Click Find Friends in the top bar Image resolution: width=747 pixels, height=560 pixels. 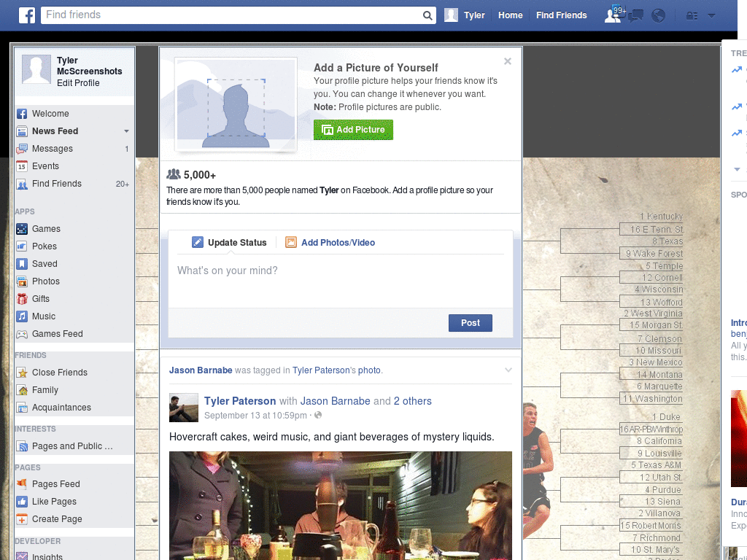pos(561,15)
